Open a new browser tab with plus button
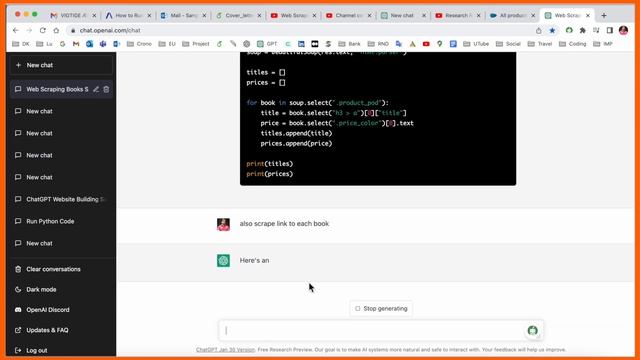The width and height of the screenshot is (640, 360). coord(604,16)
